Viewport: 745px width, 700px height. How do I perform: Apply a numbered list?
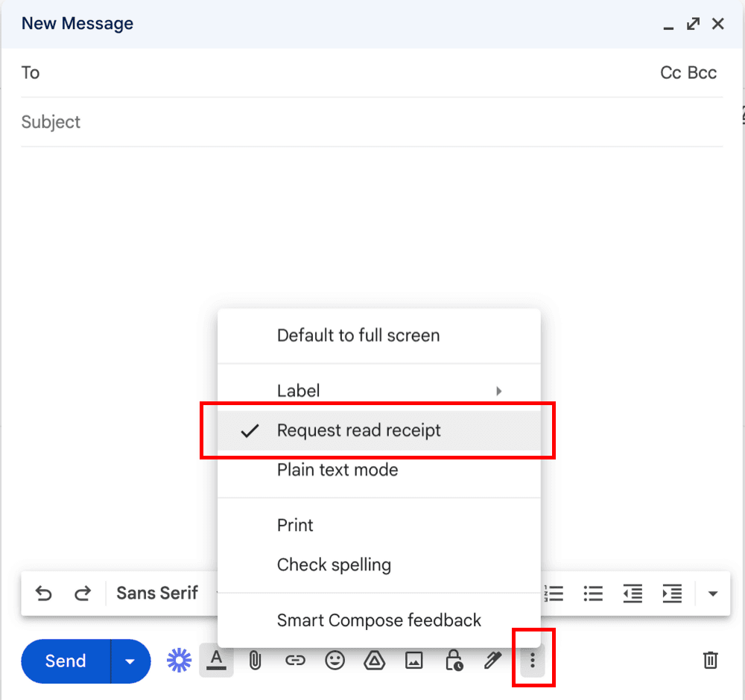coord(554,594)
